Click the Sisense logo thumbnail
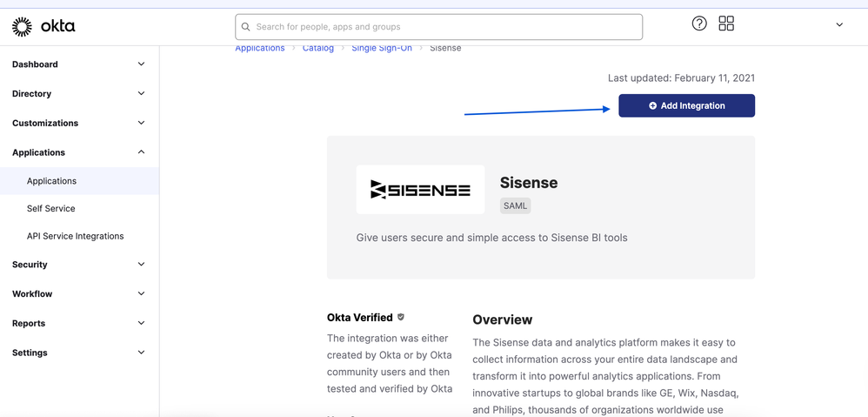Image resolution: width=868 pixels, height=417 pixels. [420, 190]
